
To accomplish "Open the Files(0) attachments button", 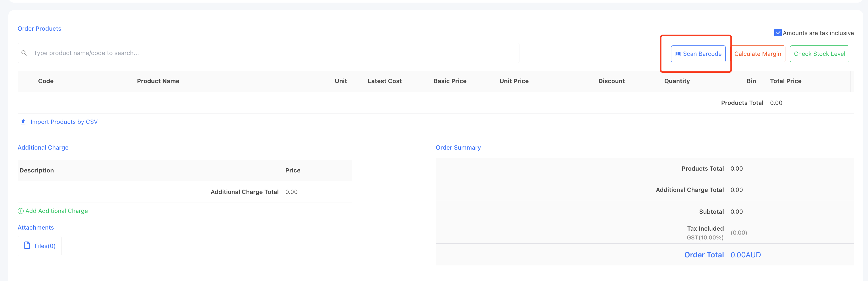I will tap(39, 246).
